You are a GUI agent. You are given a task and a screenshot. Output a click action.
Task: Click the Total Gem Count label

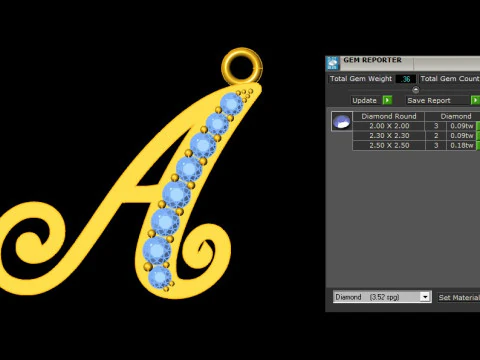450,79
